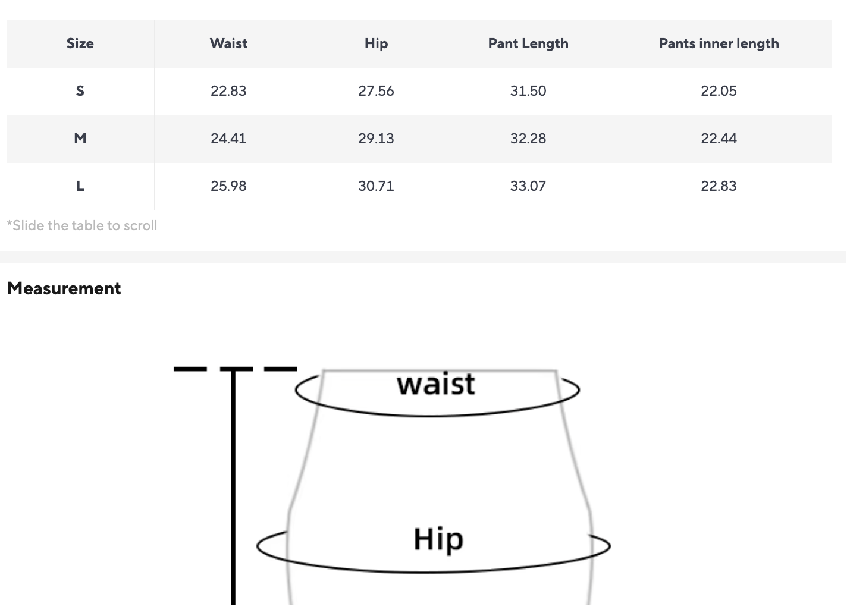Click the Hip label in the diagram

(x=438, y=539)
